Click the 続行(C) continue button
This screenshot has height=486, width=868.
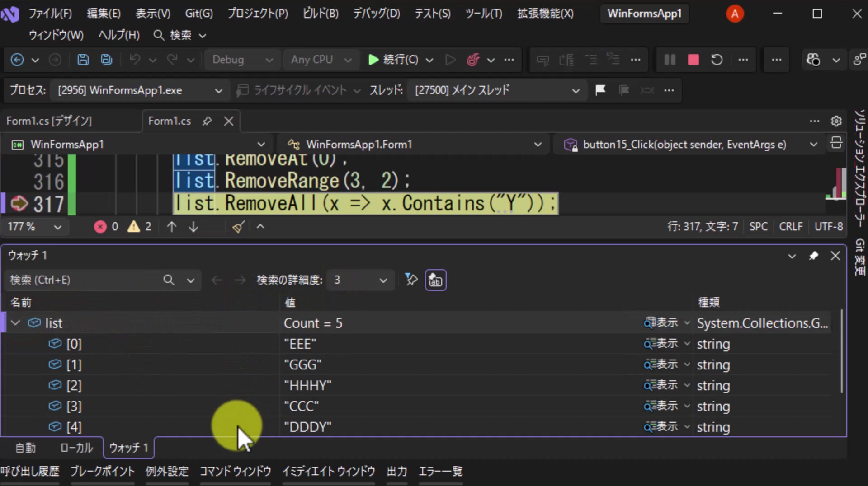point(394,60)
